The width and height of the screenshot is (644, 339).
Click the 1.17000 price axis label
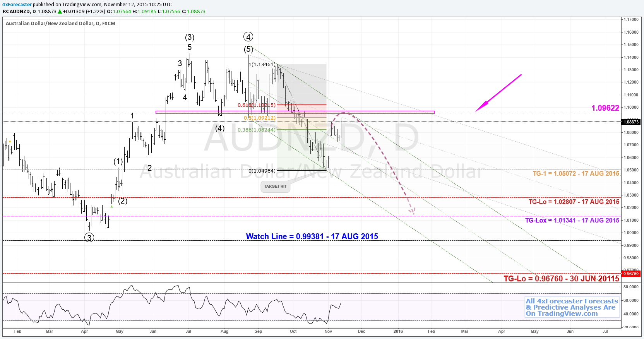click(631, 19)
